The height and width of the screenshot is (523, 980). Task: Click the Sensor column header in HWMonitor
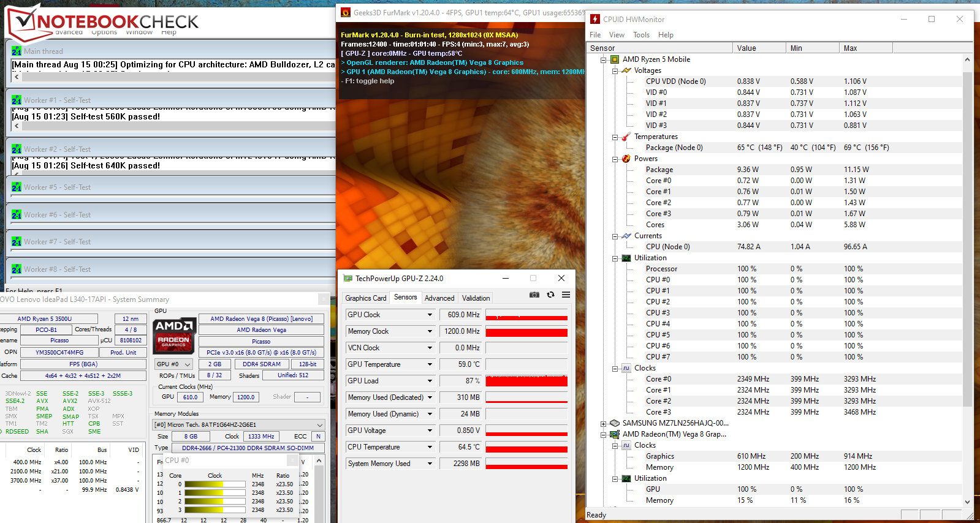coord(659,48)
